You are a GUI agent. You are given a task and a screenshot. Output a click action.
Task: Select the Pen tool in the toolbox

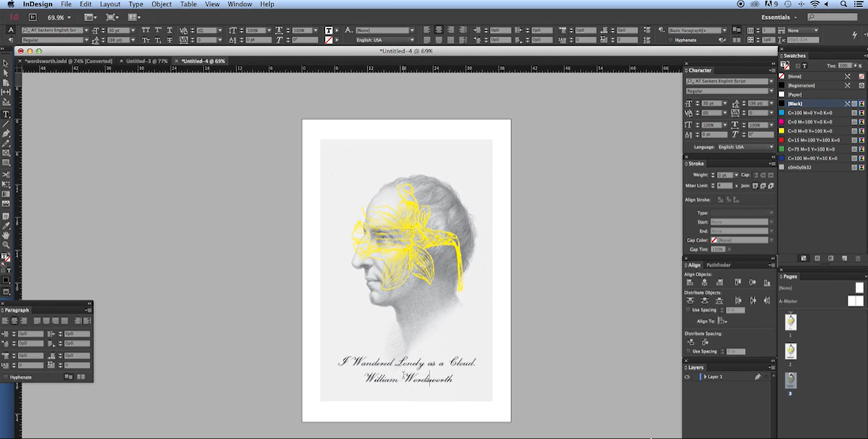(6, 134)
